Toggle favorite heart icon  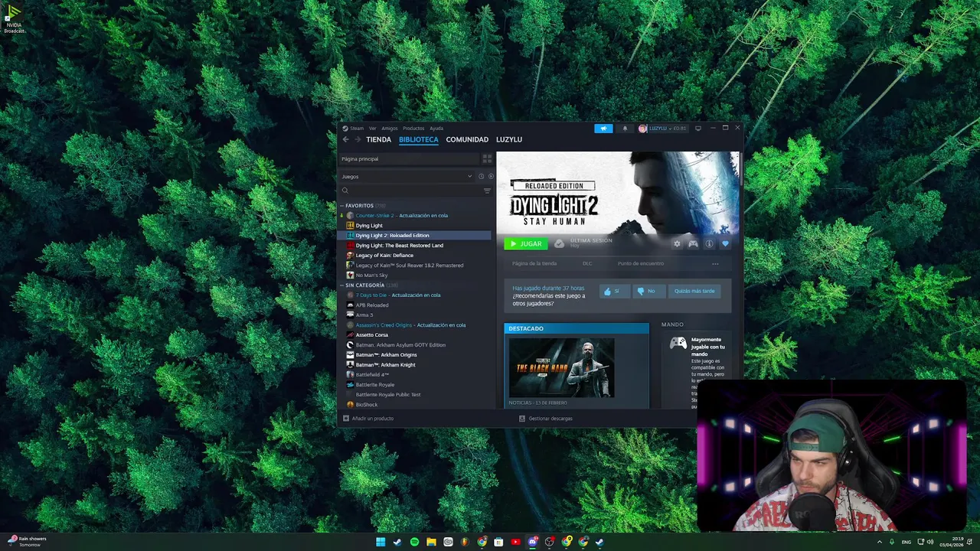tap(725, 244)
